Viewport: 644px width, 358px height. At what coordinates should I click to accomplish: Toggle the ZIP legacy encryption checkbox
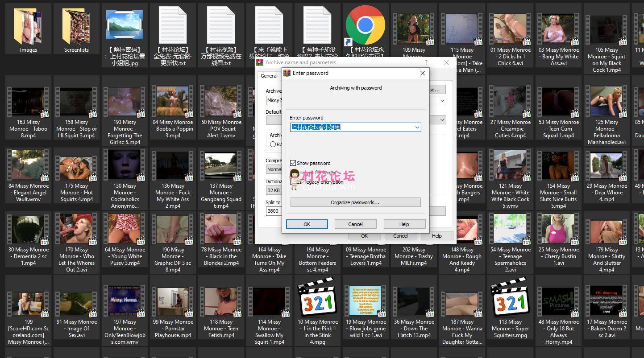pos(293,182)
